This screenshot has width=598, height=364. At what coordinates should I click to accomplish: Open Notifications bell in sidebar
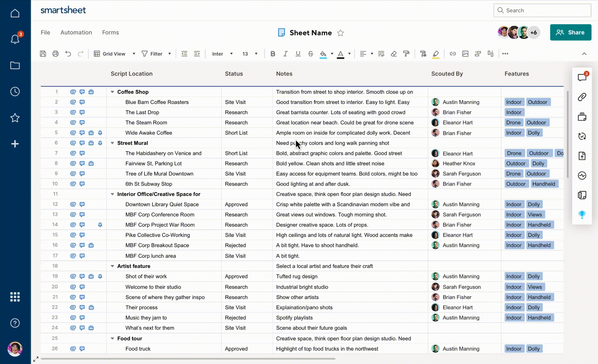(x=15, y=39)
